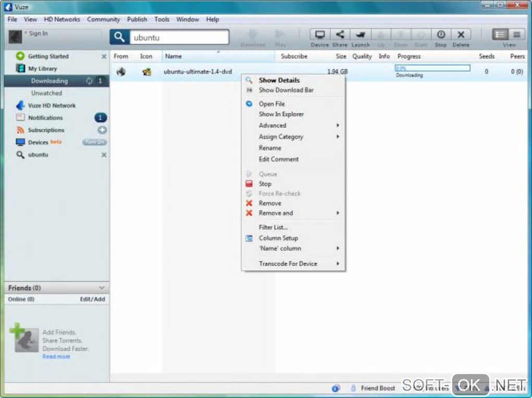Select Open File from context menu
Viewport: 532px width, 398px height.
pyautogui.click(x=294, y=104)
